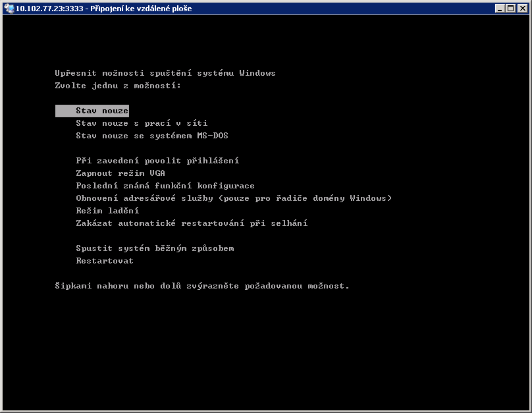Choose "Spustit systém běžným způsobem"

pos(155,248)
